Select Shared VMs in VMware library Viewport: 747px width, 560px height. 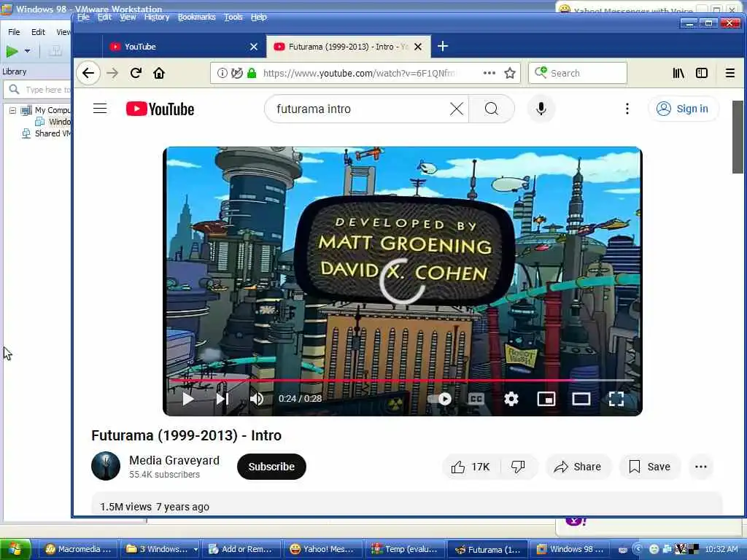click(47, 134)
